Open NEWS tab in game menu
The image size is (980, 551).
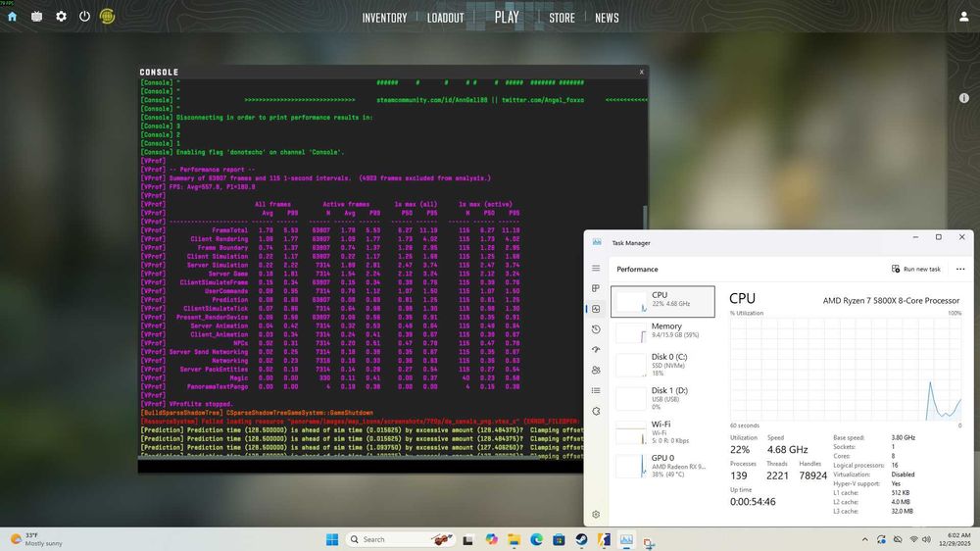coord(607,18)
